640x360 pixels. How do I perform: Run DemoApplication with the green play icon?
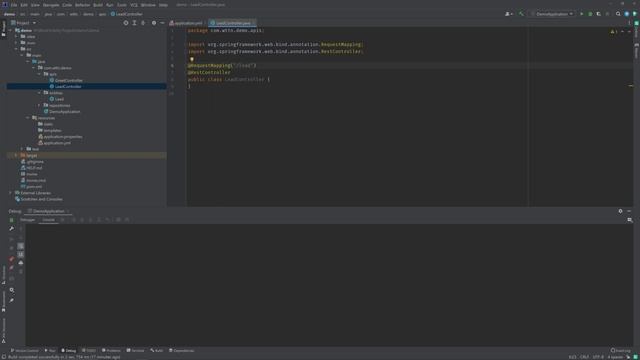(x=582, y=14)
